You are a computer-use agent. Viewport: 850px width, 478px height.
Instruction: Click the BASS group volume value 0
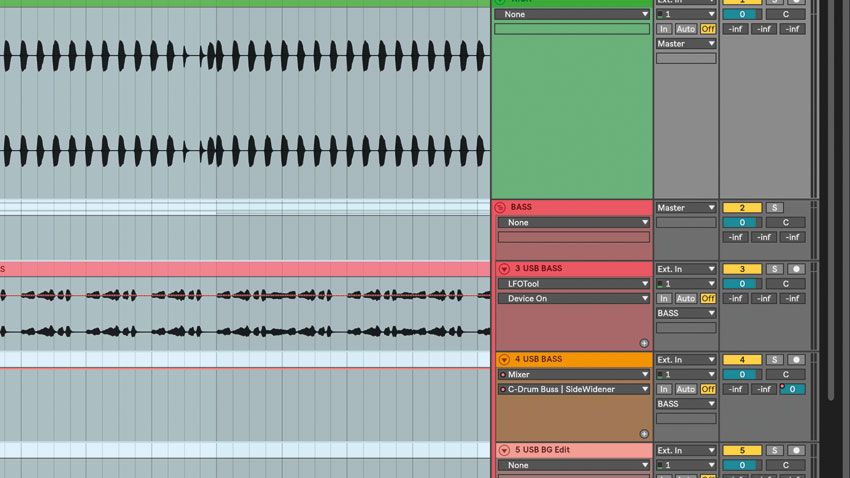click(742, 222)
